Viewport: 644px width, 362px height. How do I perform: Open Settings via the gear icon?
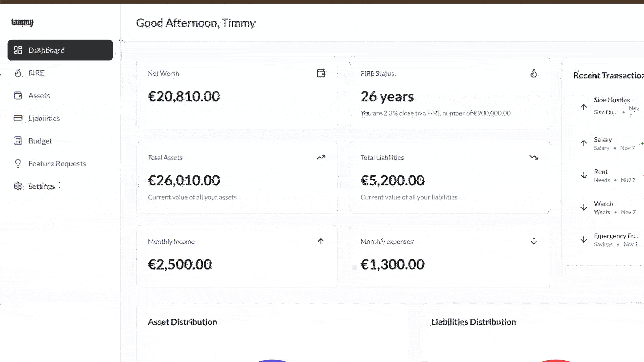click(x=18, y=186)
